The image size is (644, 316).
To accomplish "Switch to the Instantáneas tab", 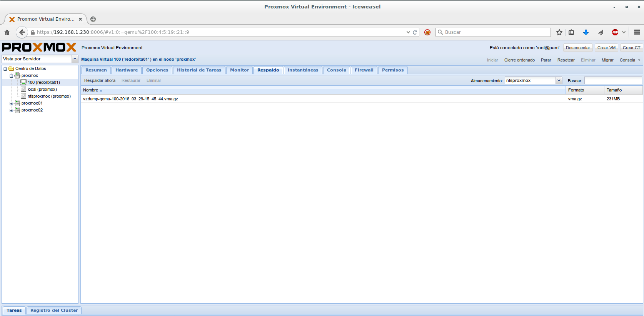I will [x=303, y=70].
